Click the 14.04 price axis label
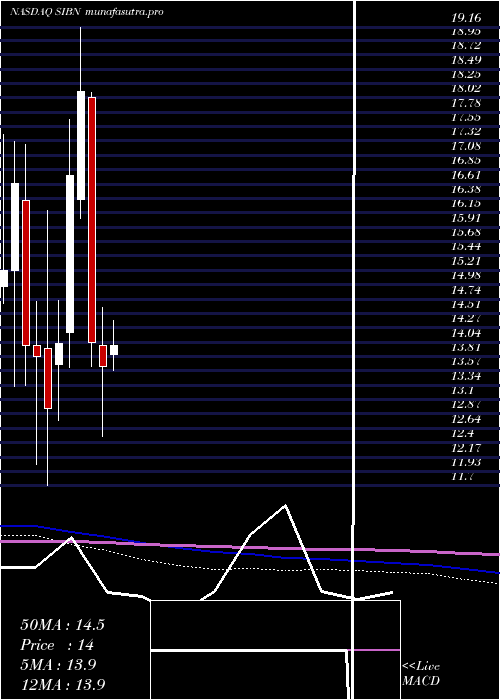The width and height of the screenshot is (500, 700). [466, 333]
